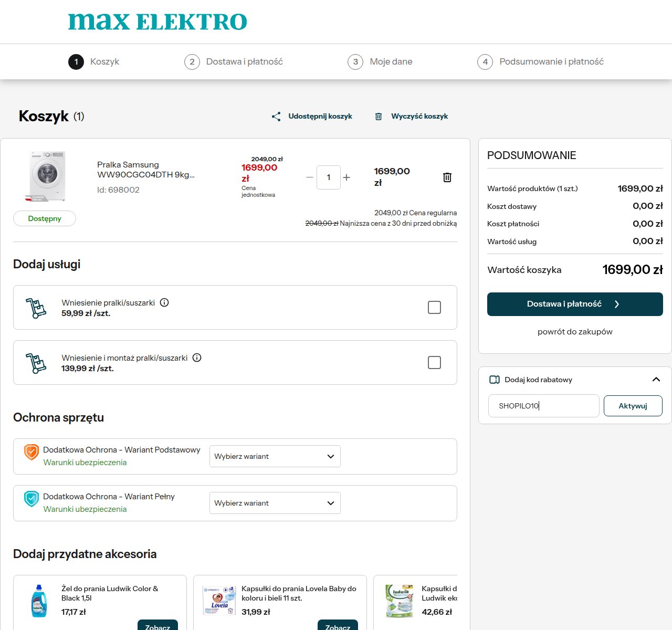Click the Wartość koszyka total 1699,00 zł

[x=633, y=270]
